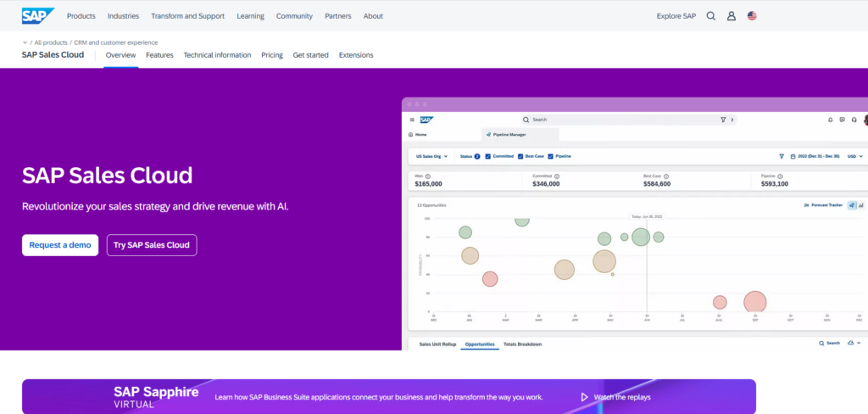The width and height of the screenshot is (868, 414).
Task: Click the funnel filter icon in dashboard search bar
Action: [723, 120]
